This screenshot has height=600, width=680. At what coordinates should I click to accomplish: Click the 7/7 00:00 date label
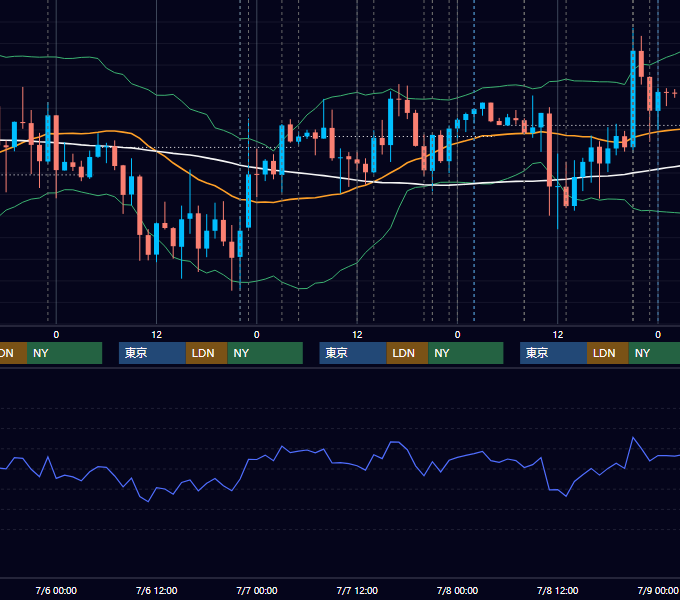coord(257,590)
